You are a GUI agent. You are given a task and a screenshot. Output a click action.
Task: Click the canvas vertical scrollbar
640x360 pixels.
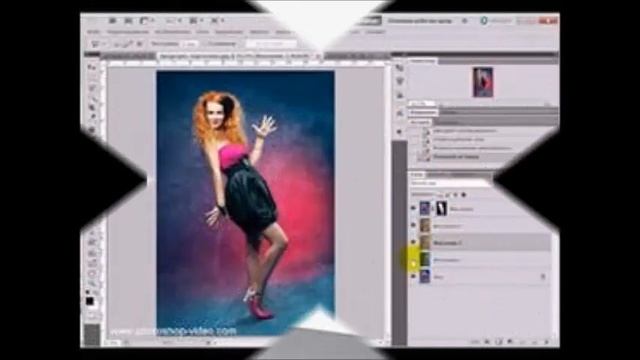point(387,202)
